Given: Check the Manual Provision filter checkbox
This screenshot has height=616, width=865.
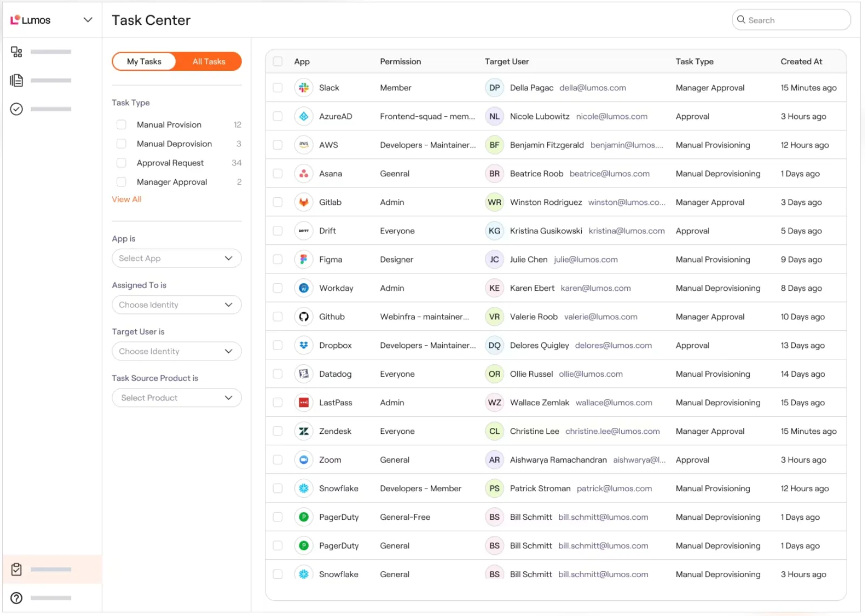Looking at the screenshot, I should click(122, 125).
